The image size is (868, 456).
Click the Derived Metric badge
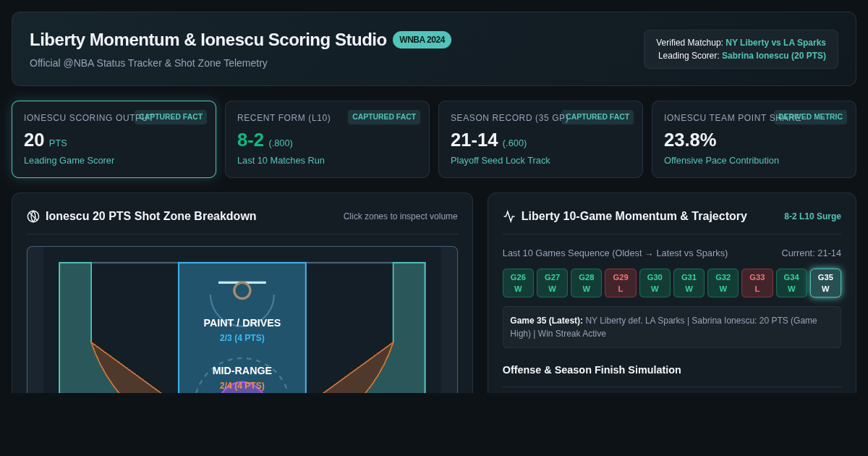coord(810,117)
